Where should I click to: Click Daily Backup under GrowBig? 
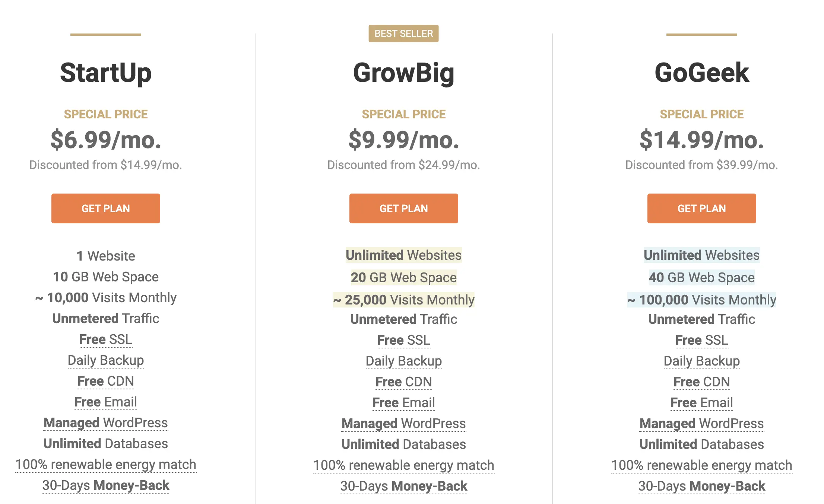[403, 361]
